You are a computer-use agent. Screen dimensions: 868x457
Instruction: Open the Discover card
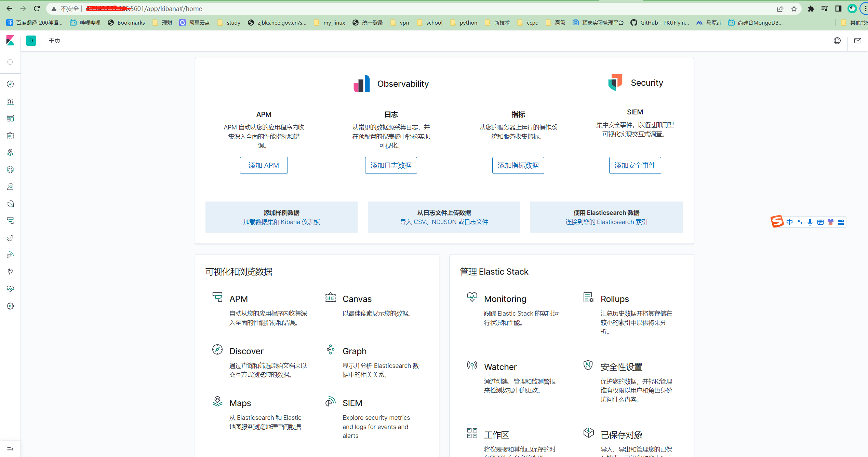tap(260, 361)
